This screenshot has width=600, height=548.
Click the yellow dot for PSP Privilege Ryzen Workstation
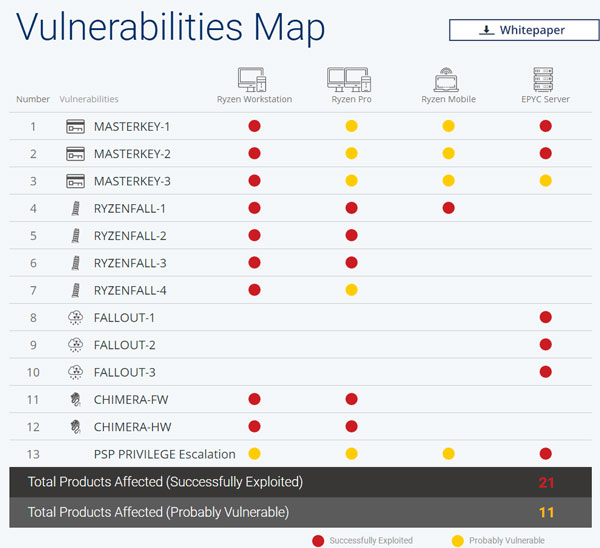click(254, 454)
